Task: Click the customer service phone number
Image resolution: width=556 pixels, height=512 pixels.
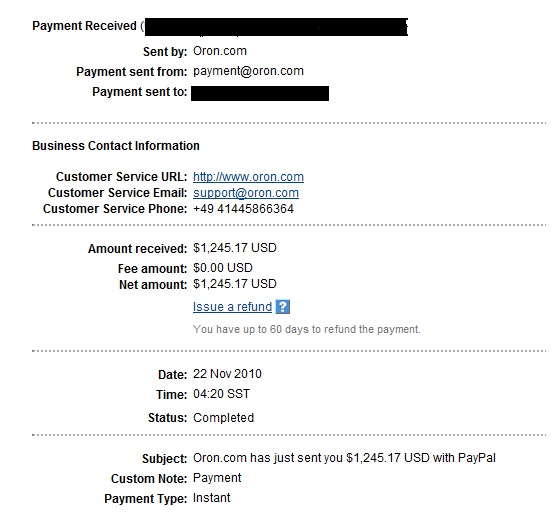Action: [x=243, y=209]
